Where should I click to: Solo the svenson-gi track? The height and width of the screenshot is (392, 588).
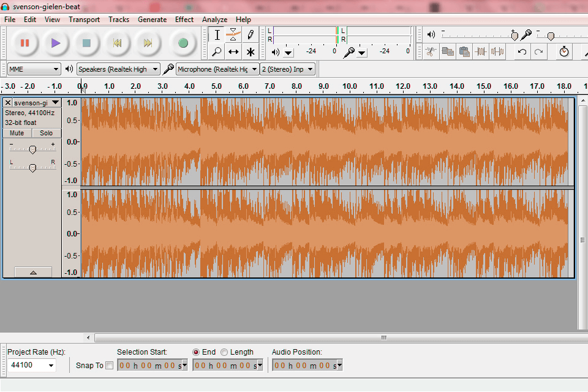[x=46, y=133]
